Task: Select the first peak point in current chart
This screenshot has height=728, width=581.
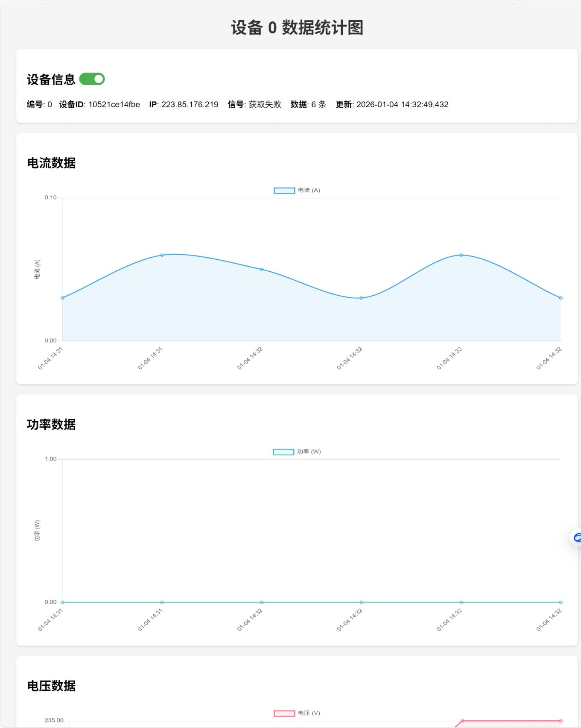Action: [162, 255]
